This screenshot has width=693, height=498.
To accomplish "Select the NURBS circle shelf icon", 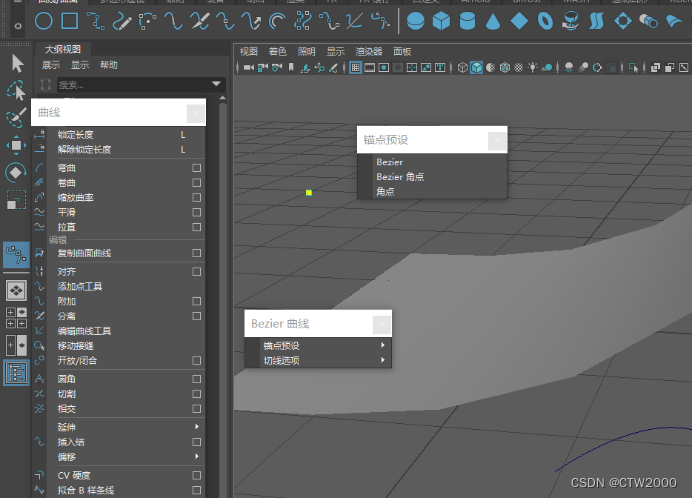I will (43, 21).
